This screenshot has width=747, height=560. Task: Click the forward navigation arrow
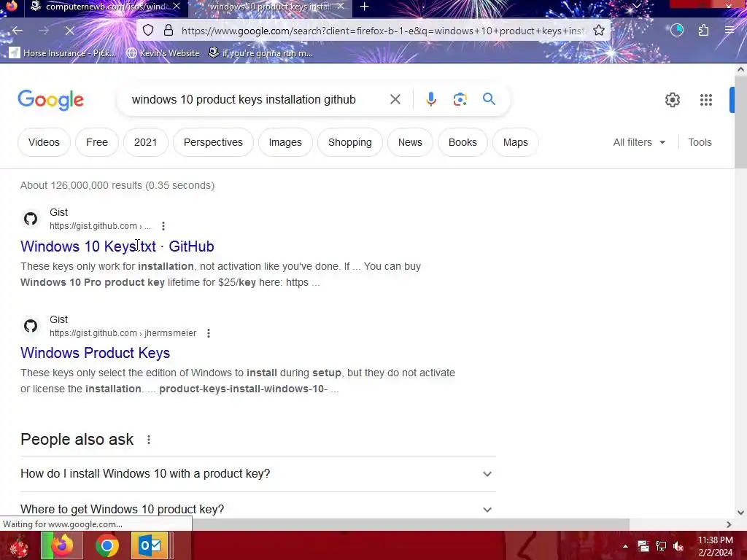(43, 31)
